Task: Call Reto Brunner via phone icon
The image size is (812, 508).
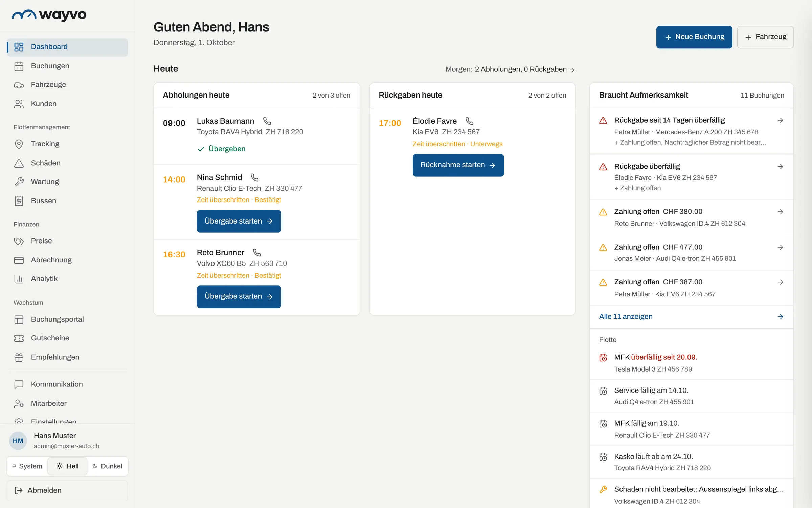Action: tap(257, 253)
